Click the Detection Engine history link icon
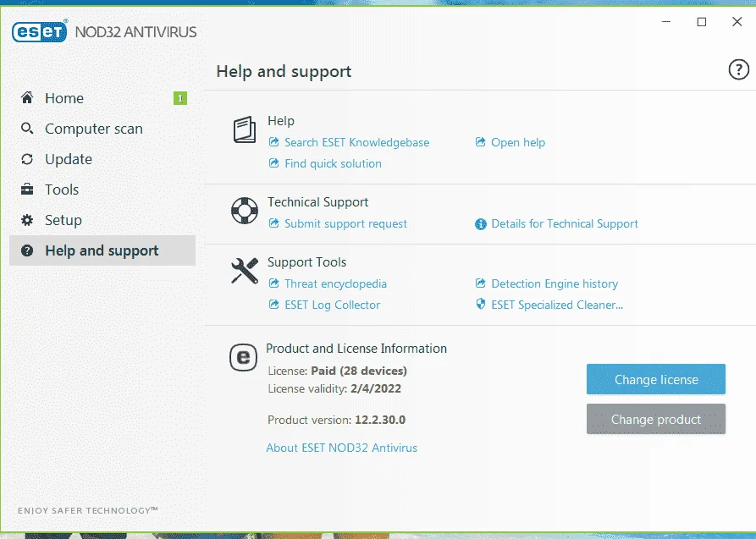The image size is (756, 539). tap(480, 283)
